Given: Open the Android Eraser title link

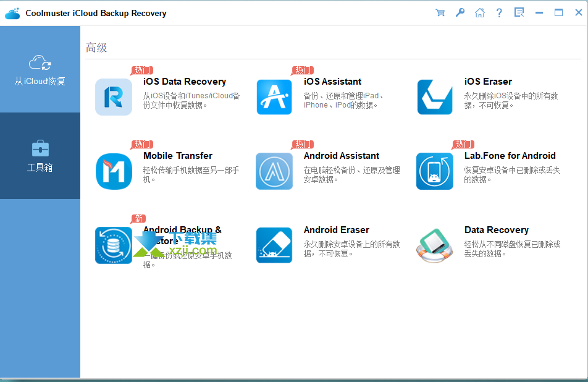Looking at the screenshot, I should tap(337, 230).
